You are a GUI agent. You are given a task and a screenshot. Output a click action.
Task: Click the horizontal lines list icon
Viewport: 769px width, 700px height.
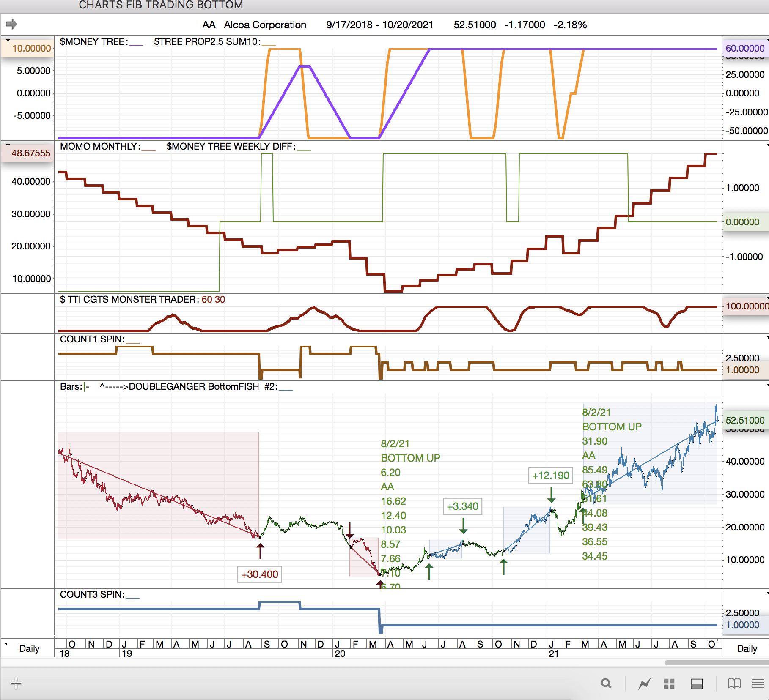758,684
